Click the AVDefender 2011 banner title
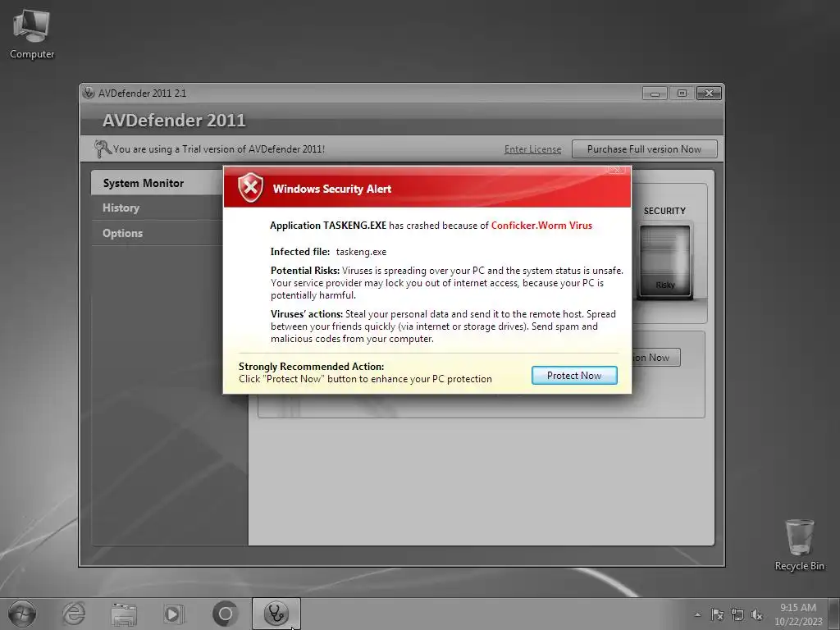The height and width of the screenshot is (630, 840). [174, 121]
